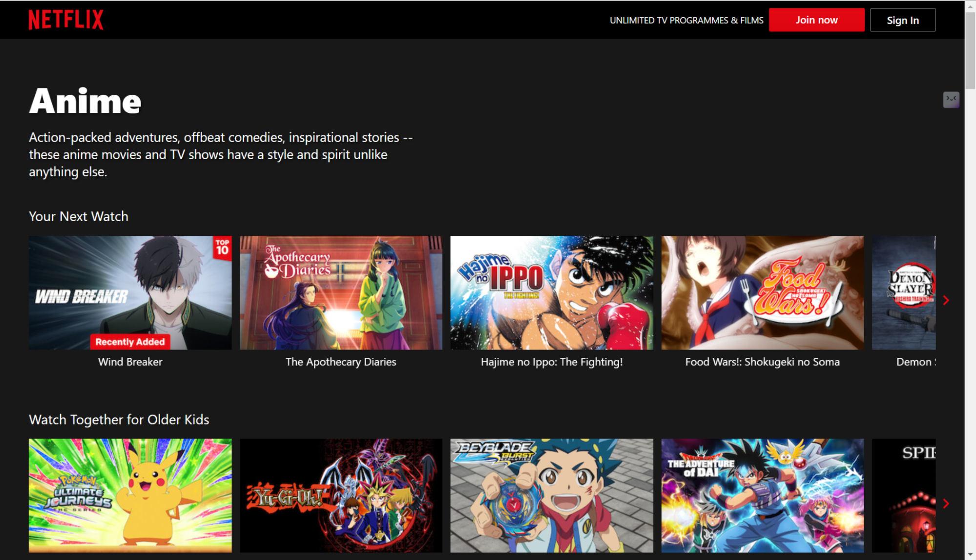Click the scrollbar down arrow
Image resolution: width=976 pixels, height=560 pixels.
[x=970, y=555]
